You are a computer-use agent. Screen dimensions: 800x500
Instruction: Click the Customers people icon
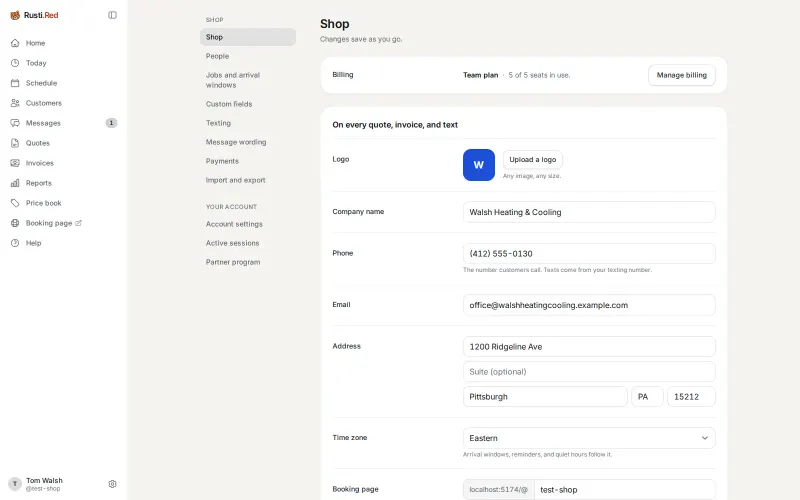point(15,103)
